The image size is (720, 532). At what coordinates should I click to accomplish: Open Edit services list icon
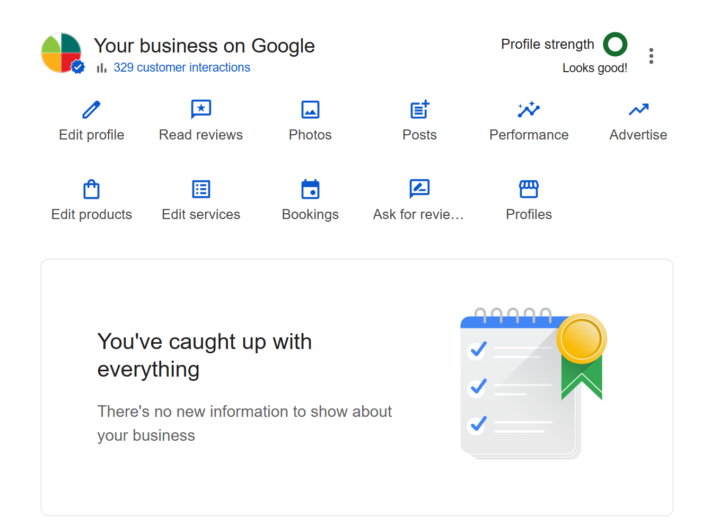pos(201,189)
